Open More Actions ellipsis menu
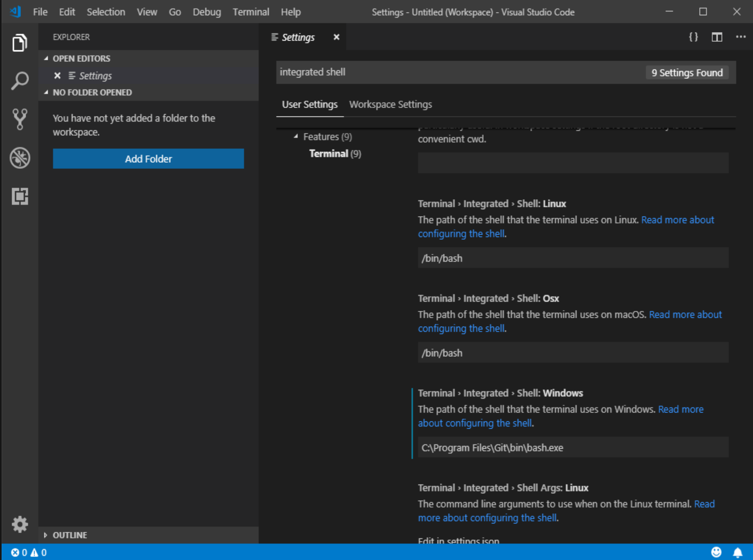Image resolution: width=753 pixels, height=560 pixels. click(741, 37)
